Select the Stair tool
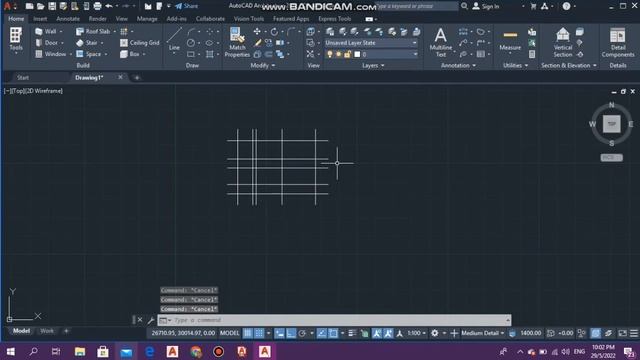The width and height of the screenshot is (640, 360). pos(87,43)
